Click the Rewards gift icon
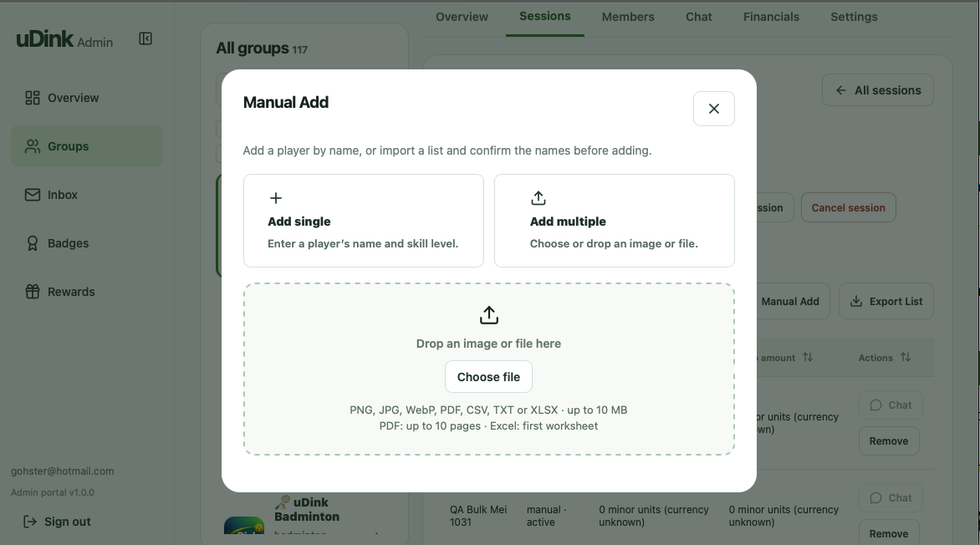This screenshot has width=980, height=545. [33, 292]
